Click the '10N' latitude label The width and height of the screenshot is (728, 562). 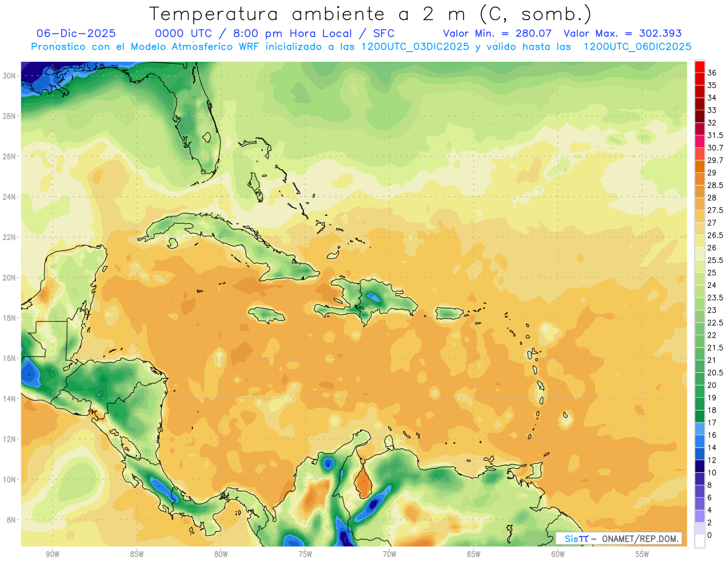click(x=10, y=479)
